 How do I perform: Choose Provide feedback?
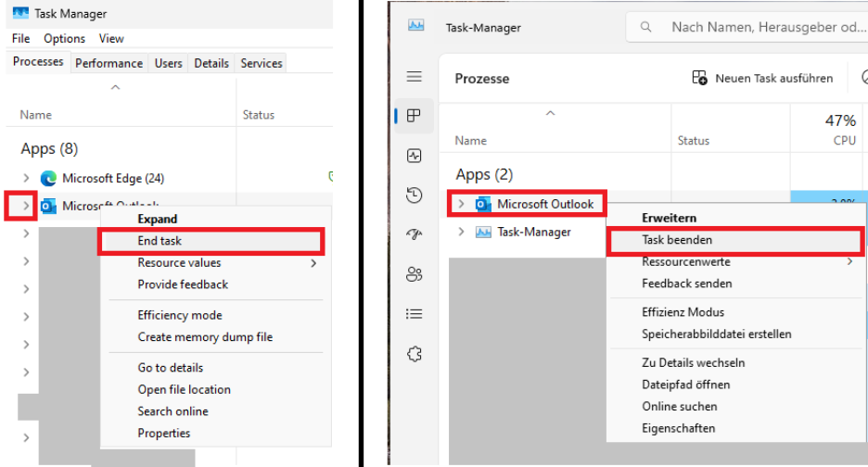(x=183, y=284)
